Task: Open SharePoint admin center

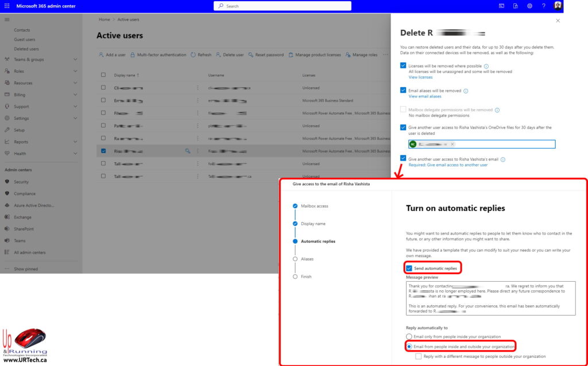Action: (x=24, y=229)
